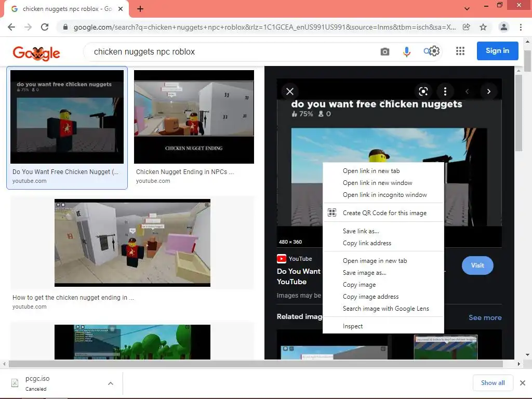Close the image preview panel
Viewport: 532px width, 399px height.
click(x=290, y=91)
